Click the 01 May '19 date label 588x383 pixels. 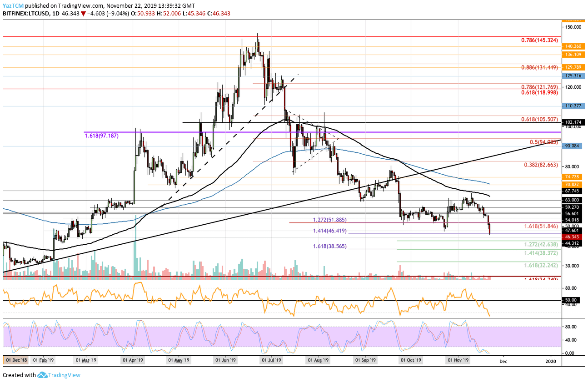pyautogui.click(x=179, y=361)
